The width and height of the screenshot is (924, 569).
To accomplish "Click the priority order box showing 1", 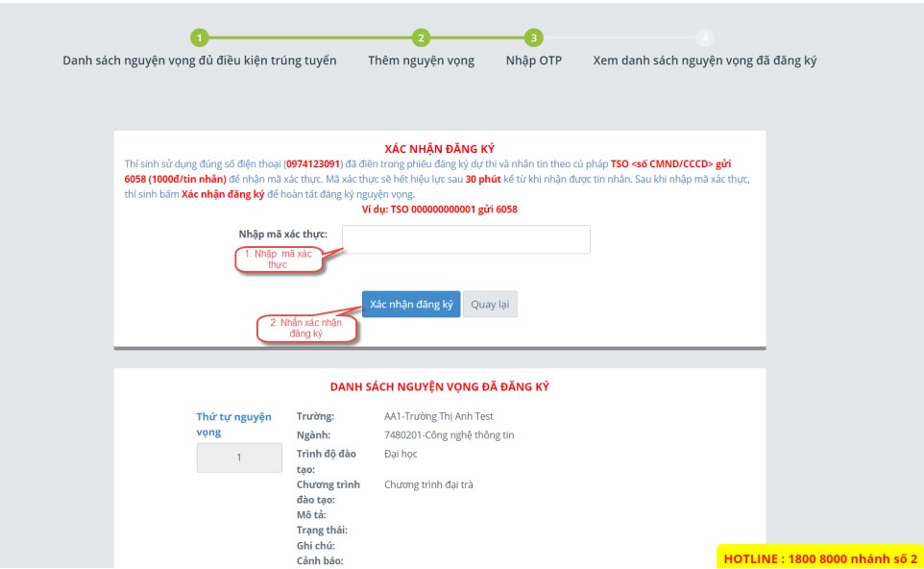I will pyautogui.click(x=239, y=458).
